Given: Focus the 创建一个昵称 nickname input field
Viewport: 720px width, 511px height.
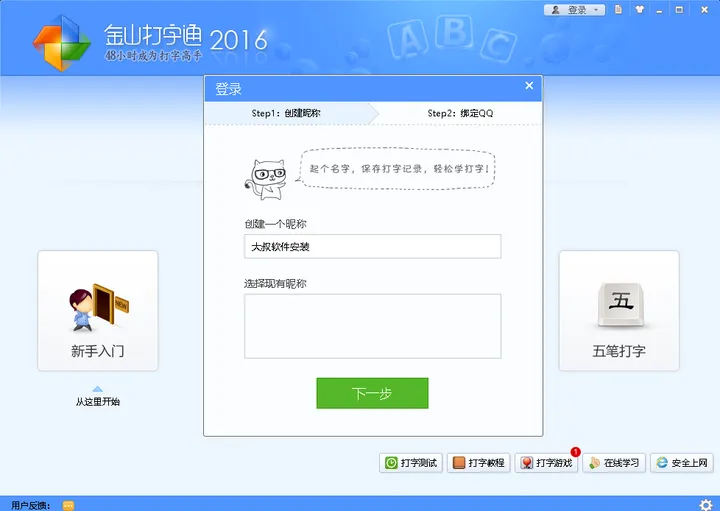Looking at the screenshot, I should [372, 247].
